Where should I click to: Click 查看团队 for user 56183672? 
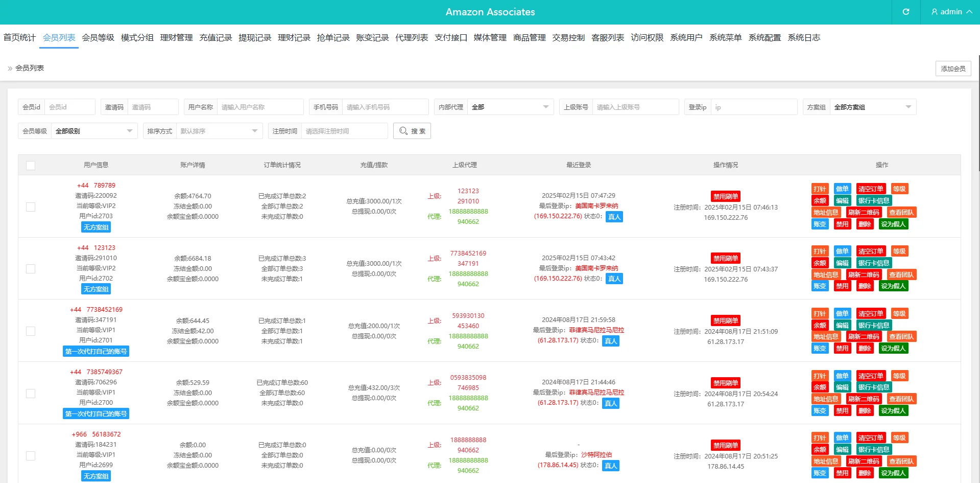coord(901,462)
